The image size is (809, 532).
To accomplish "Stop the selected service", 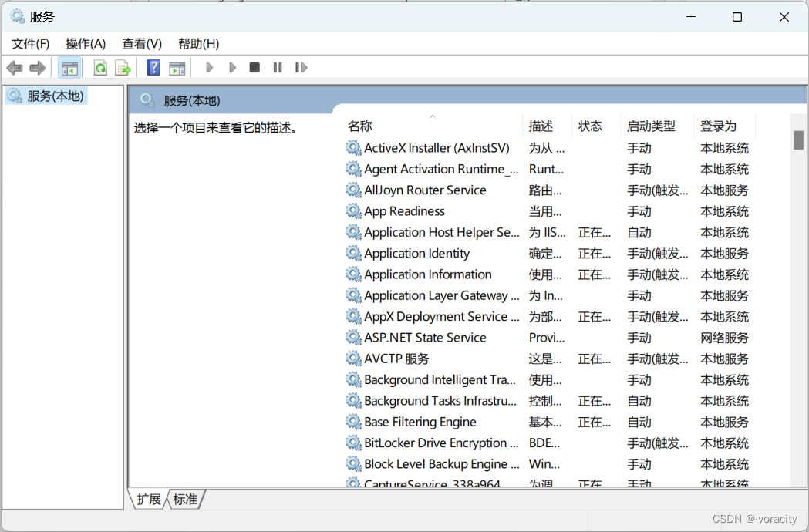I will [x=254, y=68].
